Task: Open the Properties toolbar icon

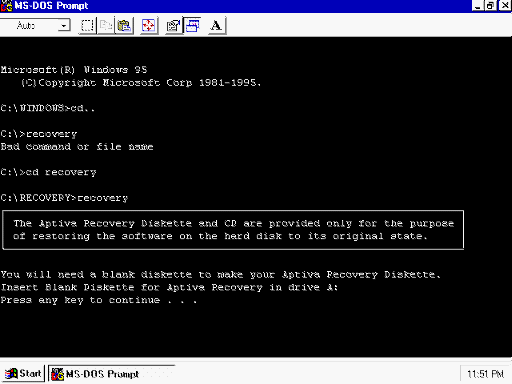Action: [174, 26]
